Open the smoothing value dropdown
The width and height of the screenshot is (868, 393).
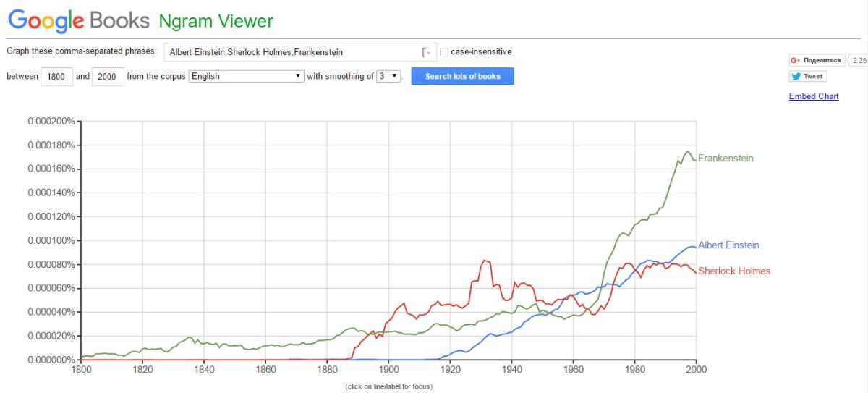click(x=389, y=76)
